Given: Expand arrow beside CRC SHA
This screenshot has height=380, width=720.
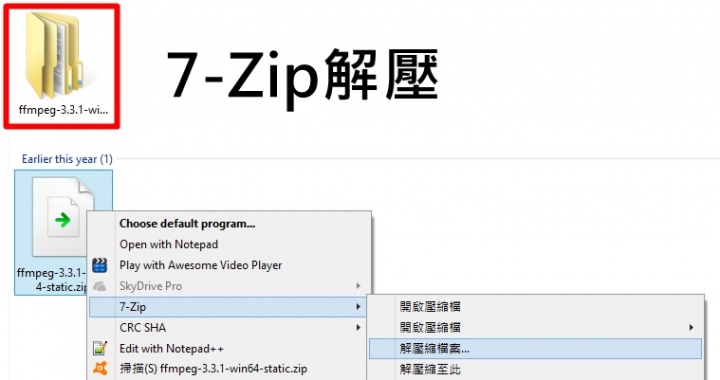Looking at the screenshot, I should [358, 328].
